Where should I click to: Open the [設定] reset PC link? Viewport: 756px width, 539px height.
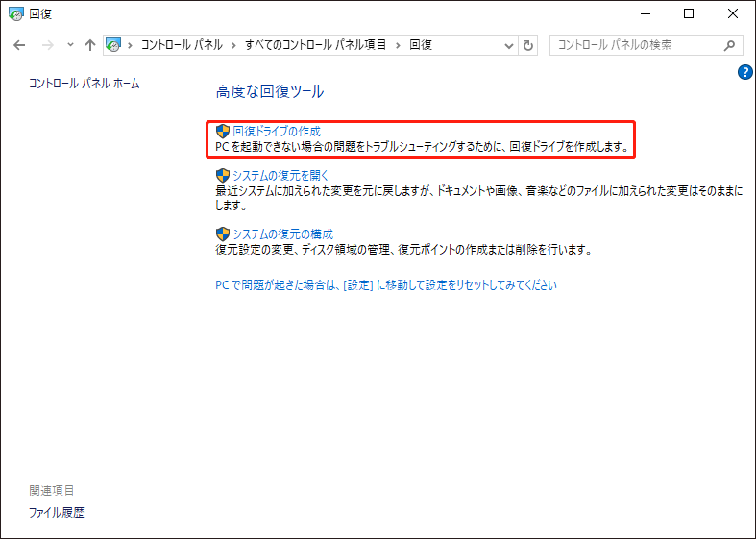(x=386, y=285)
